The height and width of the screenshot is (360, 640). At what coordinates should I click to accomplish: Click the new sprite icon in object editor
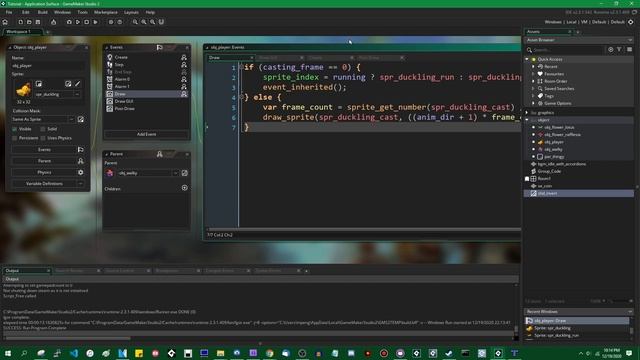pyautogui.click(x=38, y=84)
